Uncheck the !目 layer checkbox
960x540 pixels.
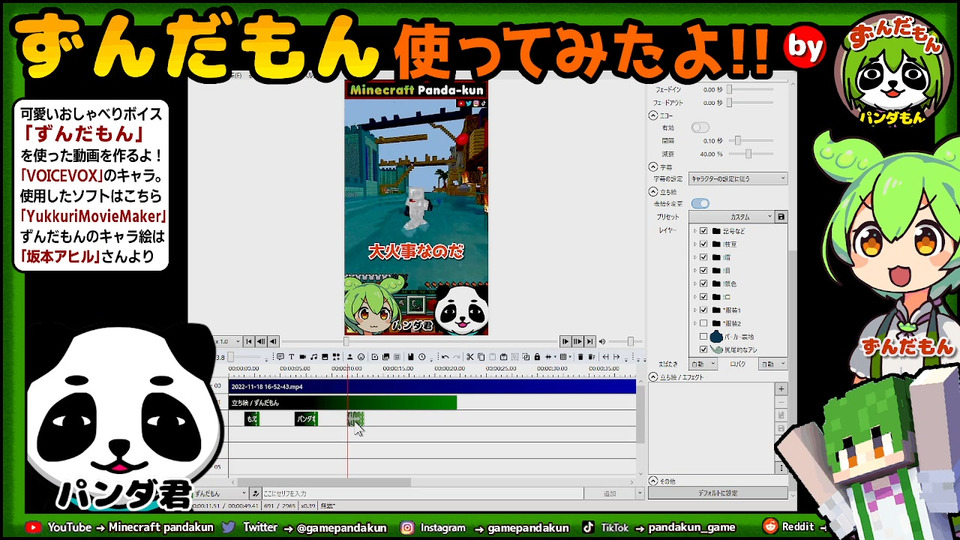pos(703,270)
